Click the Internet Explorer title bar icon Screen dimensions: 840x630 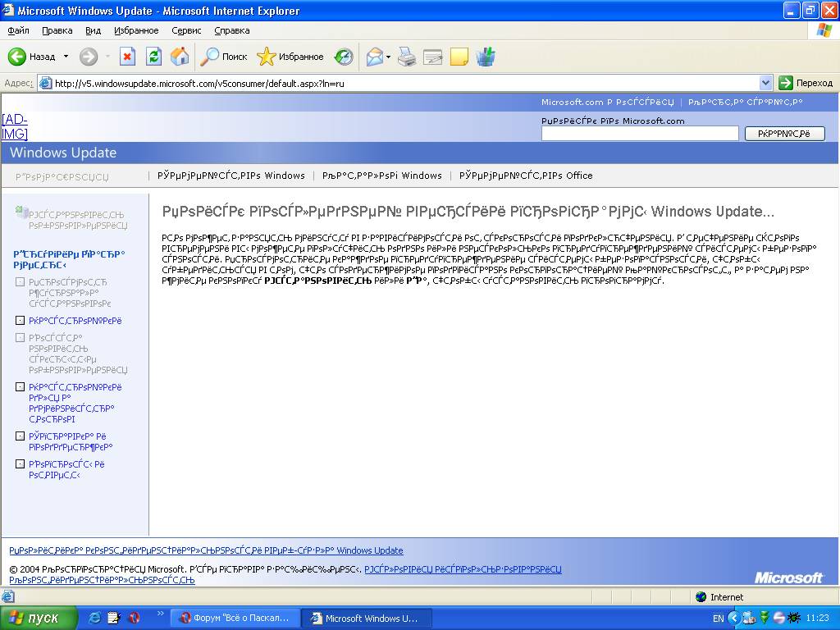click(8, 10)
